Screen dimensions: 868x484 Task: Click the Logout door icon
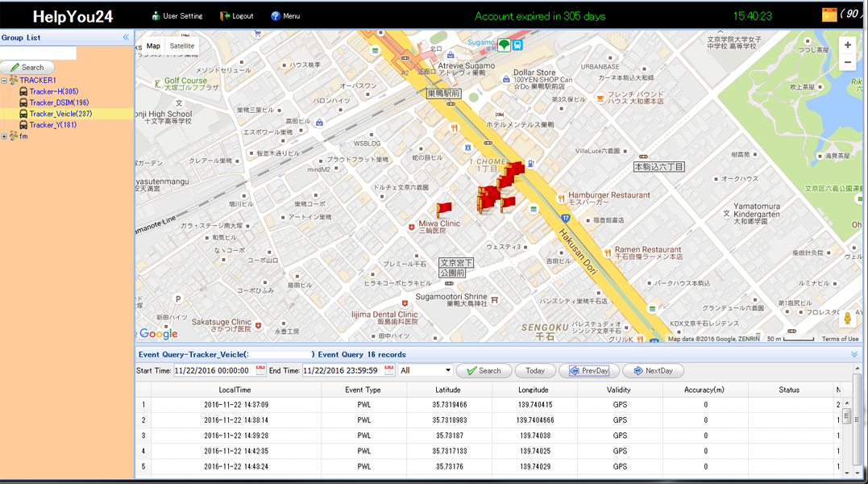pyautogui.click(x=225, y=16)
